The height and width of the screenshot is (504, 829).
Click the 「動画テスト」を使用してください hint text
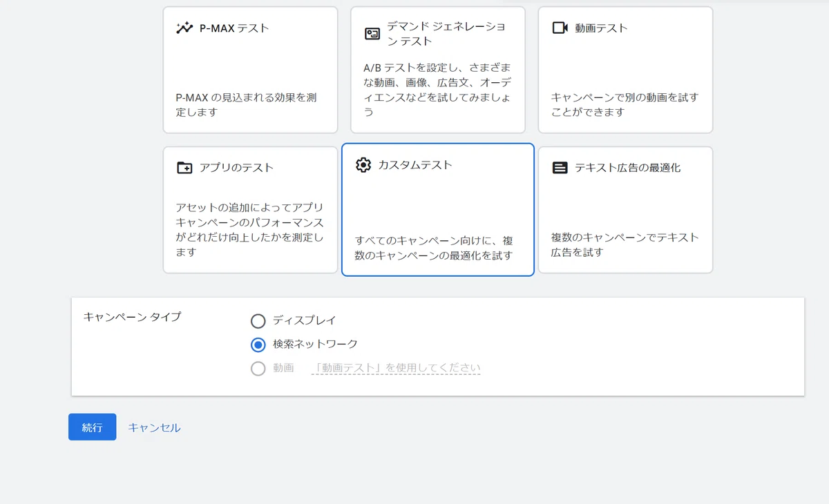(x=396, y=368)
